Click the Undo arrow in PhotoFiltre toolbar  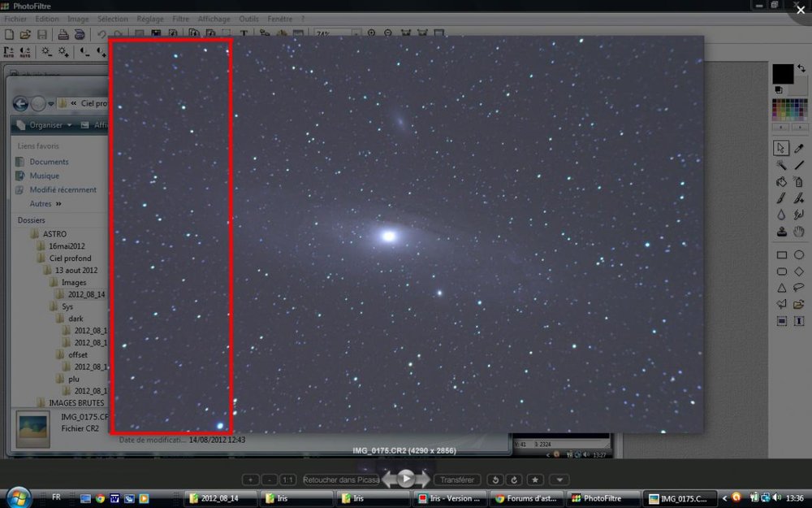[101, 35]
